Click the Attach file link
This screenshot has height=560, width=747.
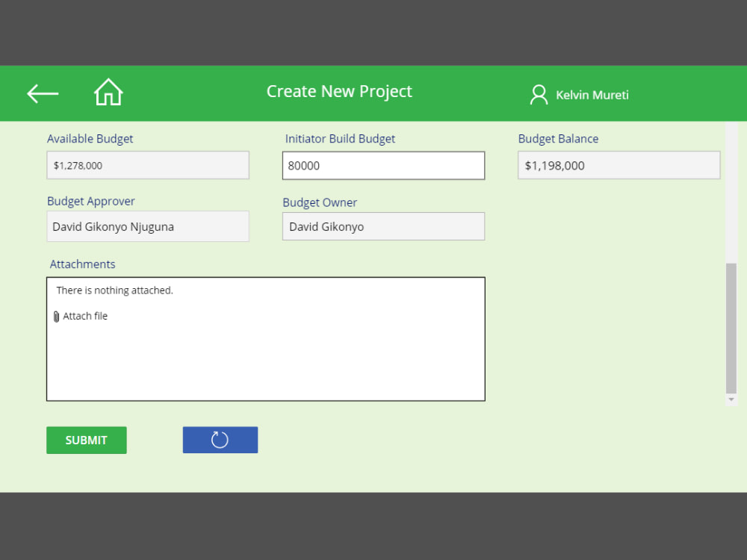[x=85, y=316]
